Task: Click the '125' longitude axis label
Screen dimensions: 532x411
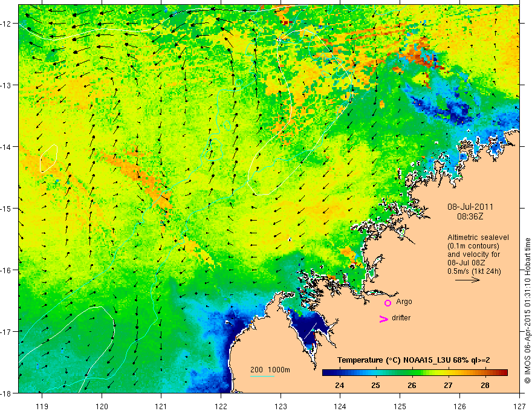Action: coord(400,406)
